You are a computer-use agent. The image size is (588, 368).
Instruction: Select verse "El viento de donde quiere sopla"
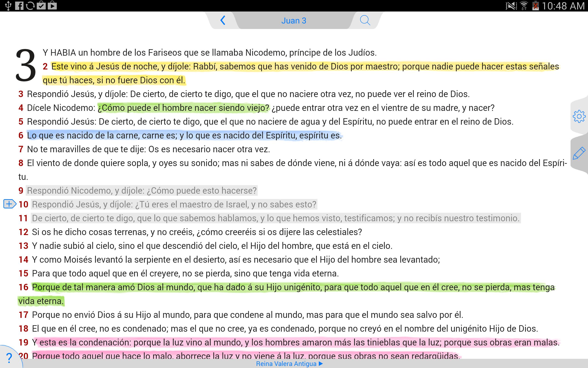(x=293, y=170)
